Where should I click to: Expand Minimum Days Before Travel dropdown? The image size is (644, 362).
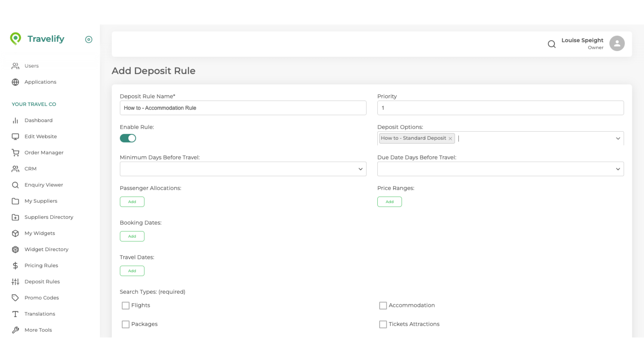(360, 169)
